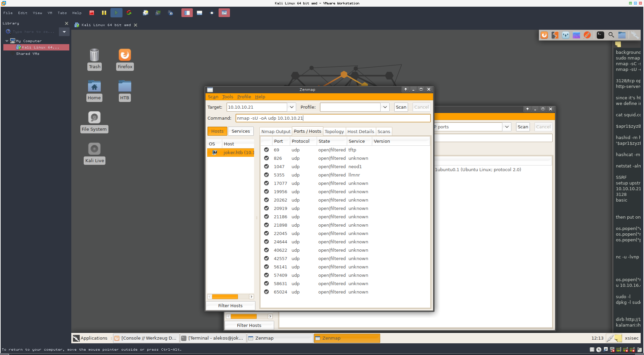This screenshot has width=644, height=355.
Task: Open the Scan menu in Zenmap
Action: point(213,97)
